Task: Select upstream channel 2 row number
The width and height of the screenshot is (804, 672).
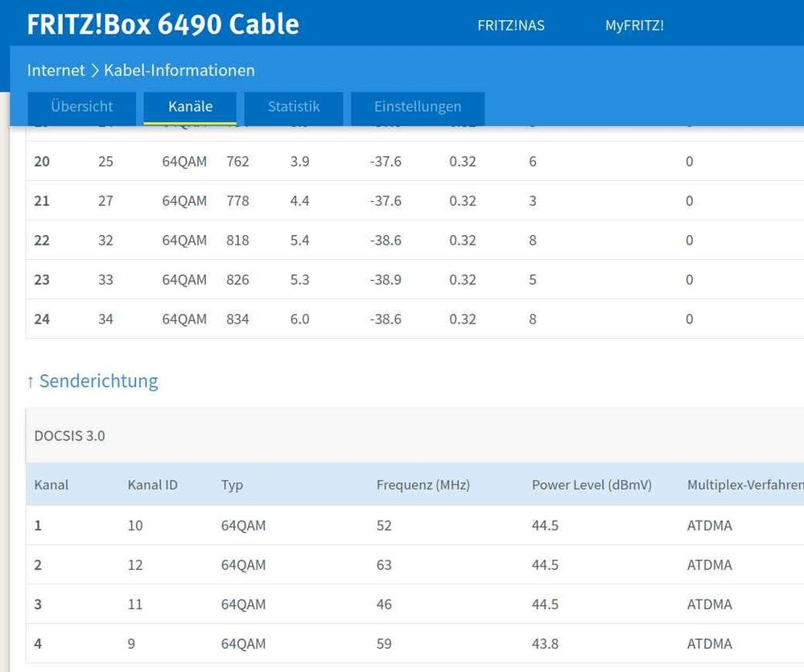Action: click(38, 565)
